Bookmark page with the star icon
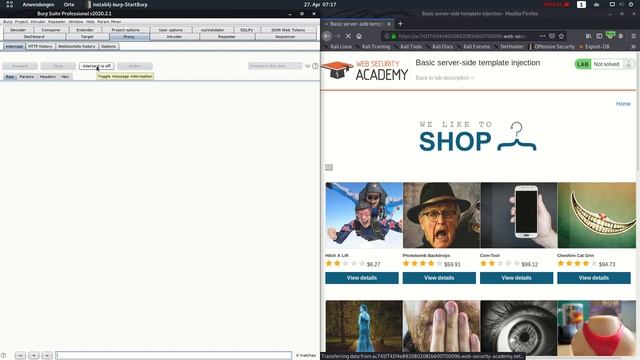The width and height of the screenshot is (640, 360). pyautogui.click(x=562, y=36)
